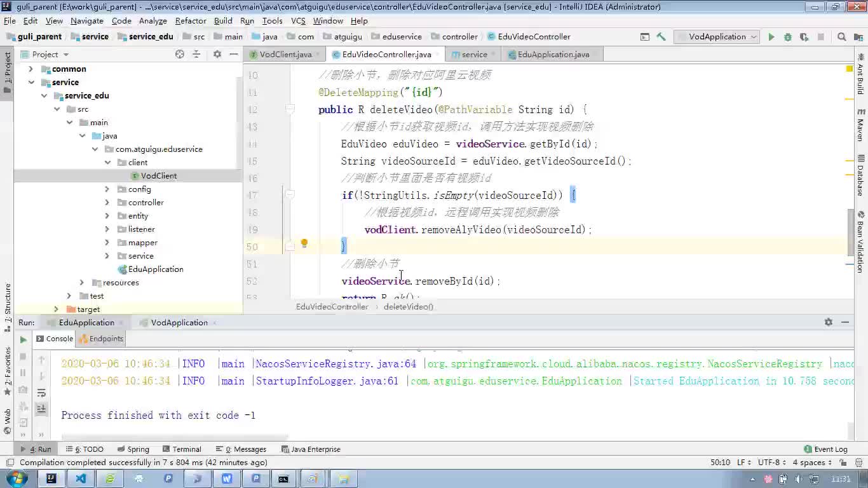The height and width of the screenshot is (488, 868).
Task: Open Word from the Windows taskbar
Action: click(227, 479)
